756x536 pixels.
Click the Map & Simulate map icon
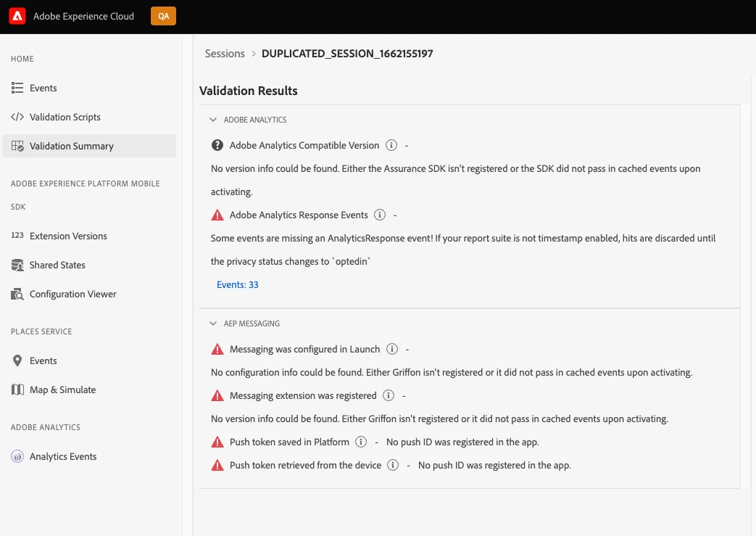[x=17, y=389]
